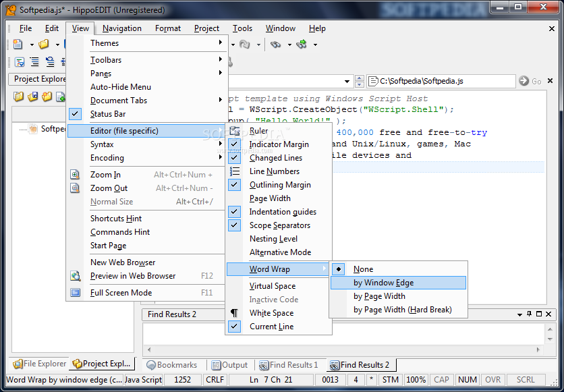Open the Project menu
564x392 pixels.
tap(206, 28)
